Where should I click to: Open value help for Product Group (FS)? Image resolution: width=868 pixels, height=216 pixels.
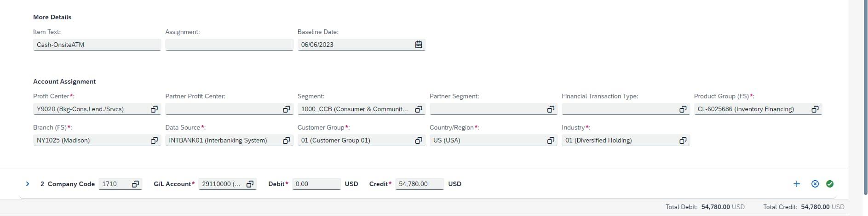coord(815,109)
